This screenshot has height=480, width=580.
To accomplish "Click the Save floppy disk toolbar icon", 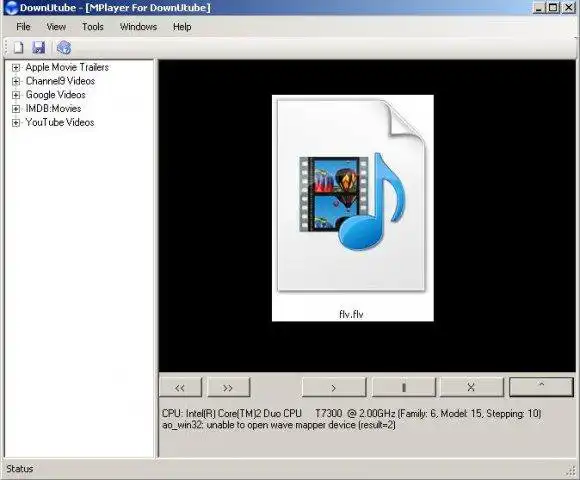I will coord(38,47).
